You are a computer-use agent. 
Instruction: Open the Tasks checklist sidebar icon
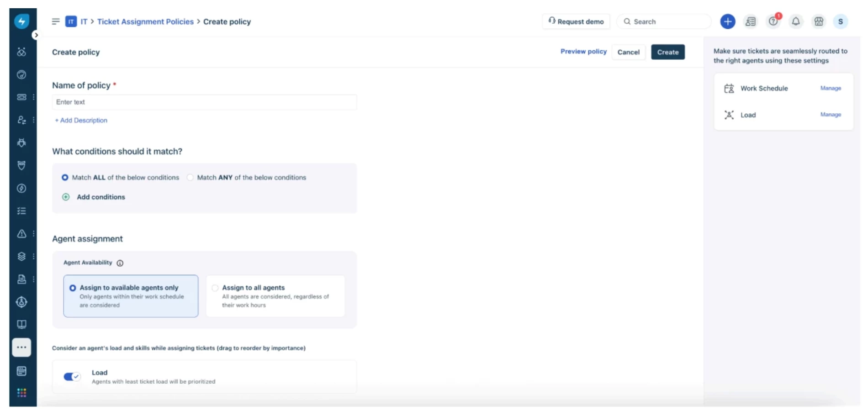[21, 211]
